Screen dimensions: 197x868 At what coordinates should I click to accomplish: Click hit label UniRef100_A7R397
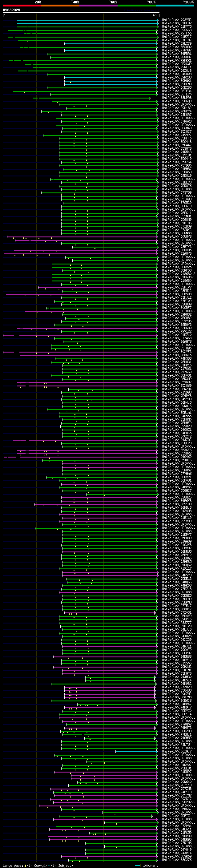pos(177,50)
